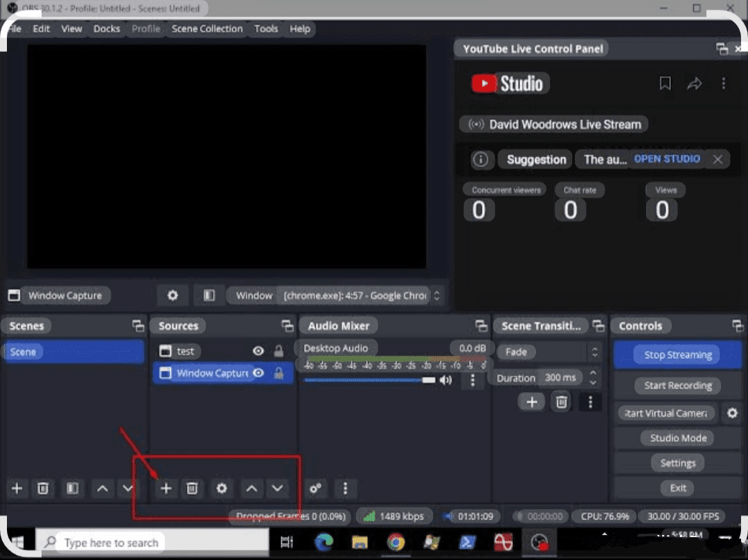This screenshot has height=560, width=748.
Task: Open advanced audio properties gears icon
Action: [x=316, y=489]
